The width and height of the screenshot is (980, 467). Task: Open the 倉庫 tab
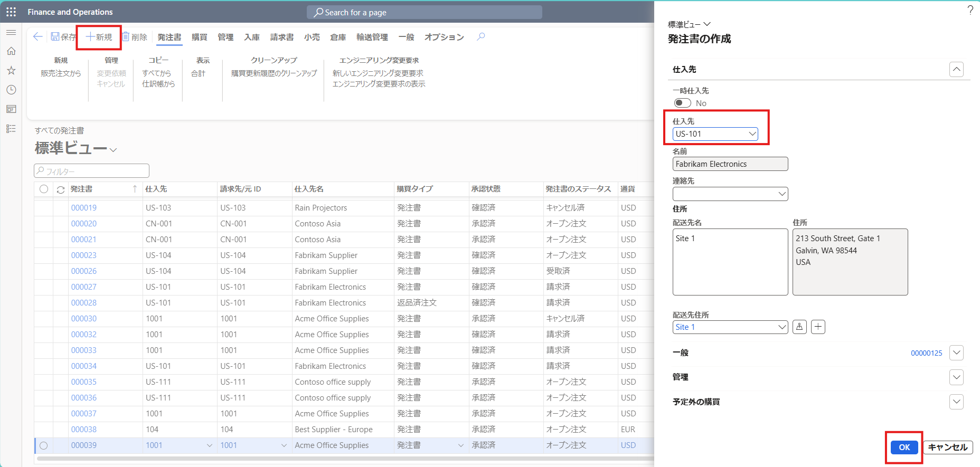tap(338, 37)
